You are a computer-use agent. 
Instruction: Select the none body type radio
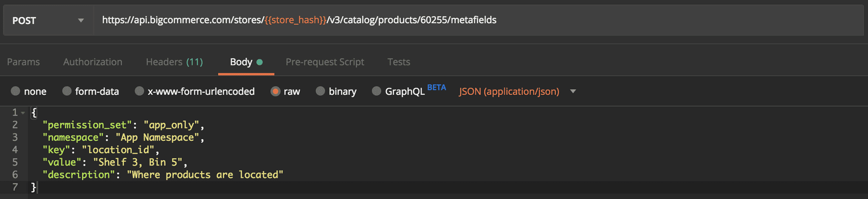click(x=16, y=91)
